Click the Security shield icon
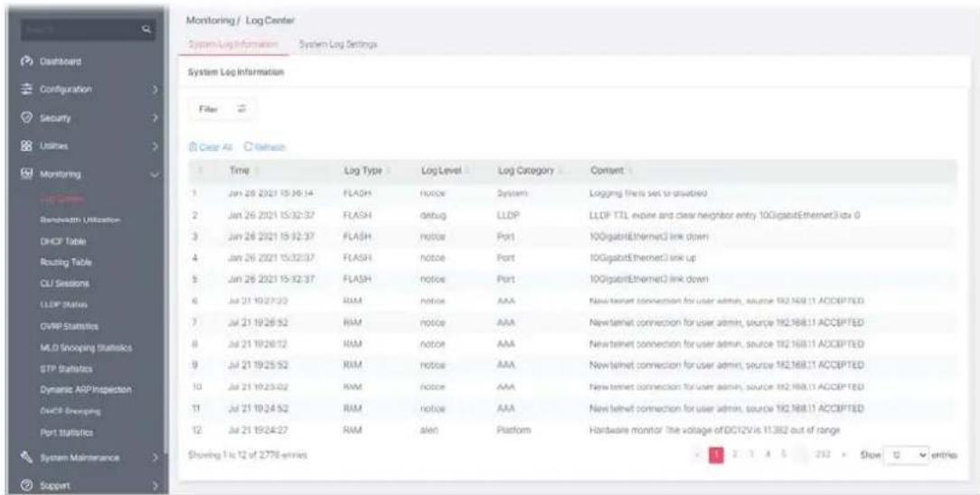Viewport: 980px width, 495px height. [x=26, y=117]
